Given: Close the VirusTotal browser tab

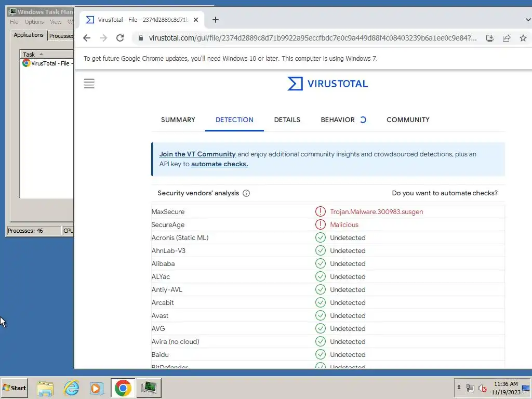Looking at the screenshot, I should 196,20.
